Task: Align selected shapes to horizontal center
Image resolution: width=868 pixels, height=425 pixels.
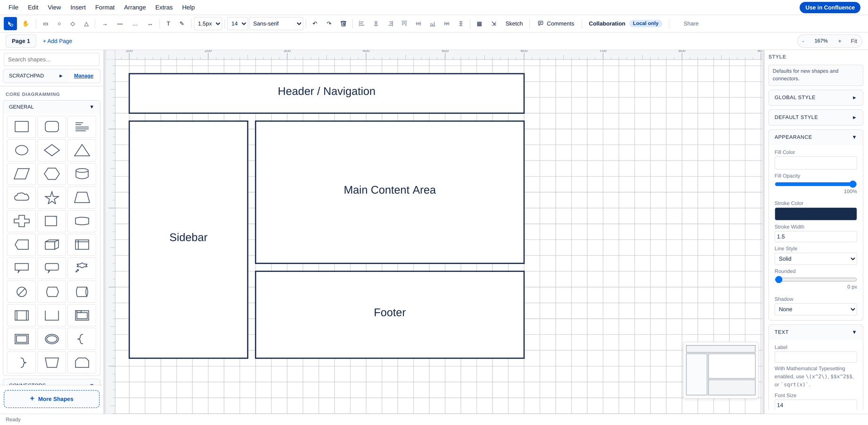Action: point(376,24)
